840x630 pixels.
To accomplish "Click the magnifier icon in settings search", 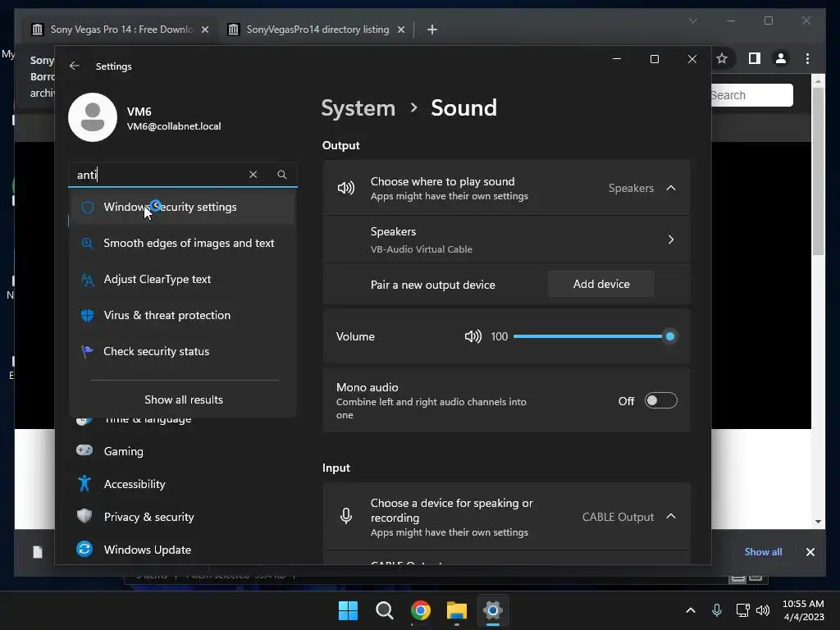I will [282, 175].
